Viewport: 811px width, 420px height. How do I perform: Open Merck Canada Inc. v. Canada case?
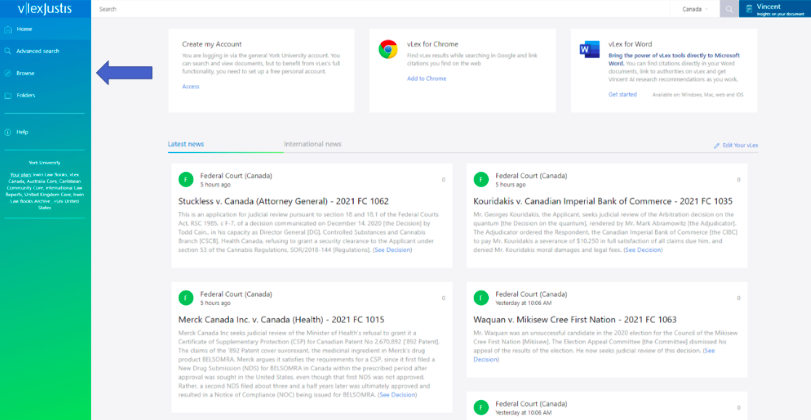tap(281, 320)
